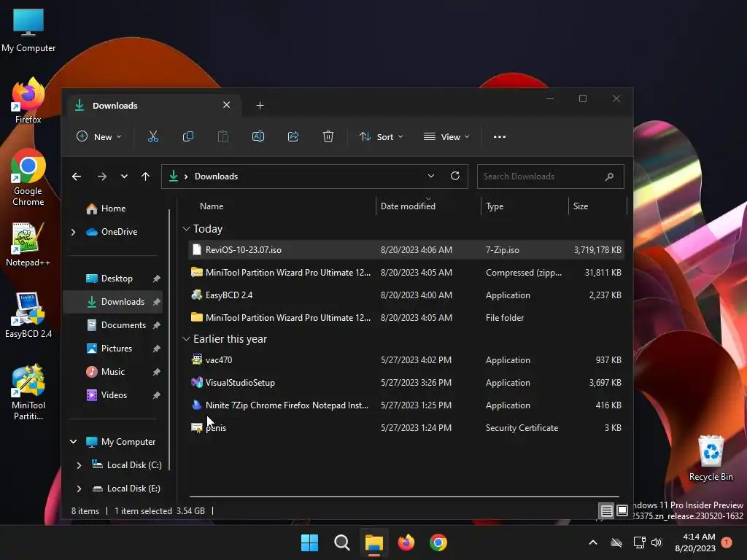This screenshot has height=560, width=747.
Task: Collapse the Earlier this year group
Action: pyautogui.click(x=186, y=339)
